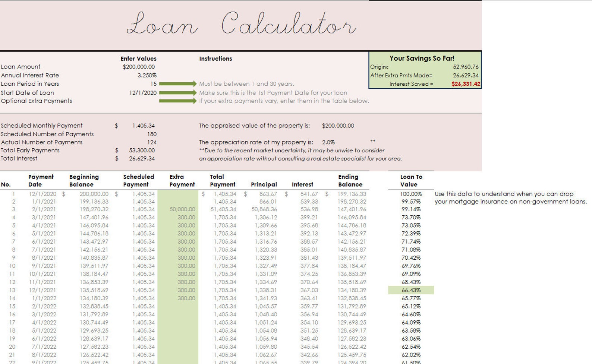Select the Enter Values heading

pyautogui.click(x=138, y=58)
